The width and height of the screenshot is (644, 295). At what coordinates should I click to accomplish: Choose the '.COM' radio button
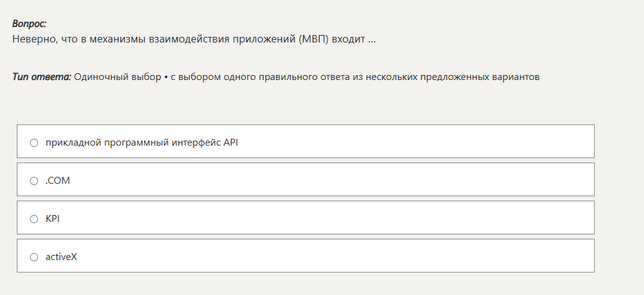34,181
